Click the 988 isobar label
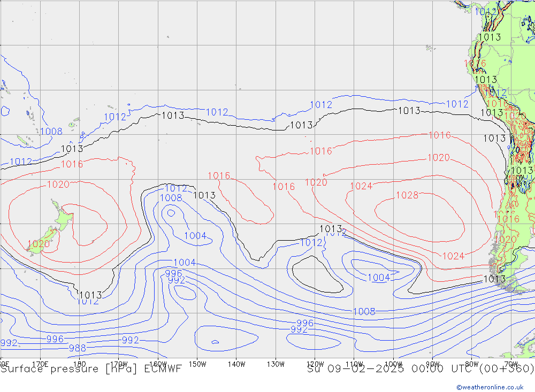The height and width of the screenshot is (392, 535). click(x=77, y=348)
